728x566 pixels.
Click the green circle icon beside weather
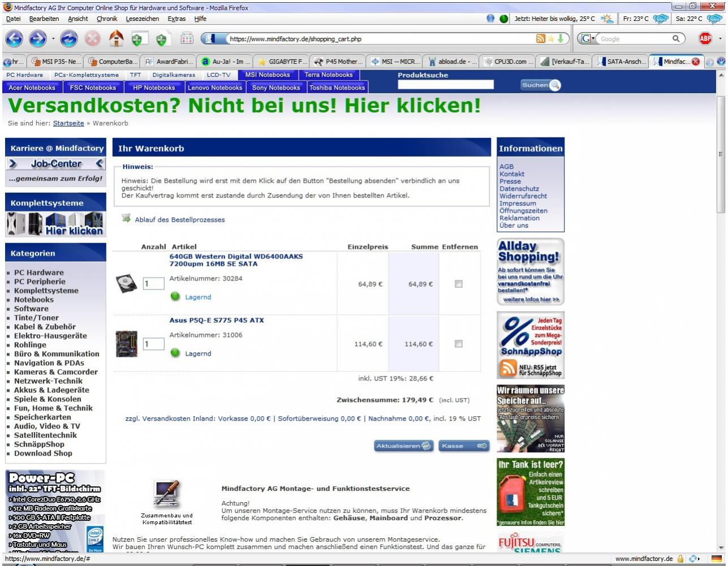click(x=504, y=19)
